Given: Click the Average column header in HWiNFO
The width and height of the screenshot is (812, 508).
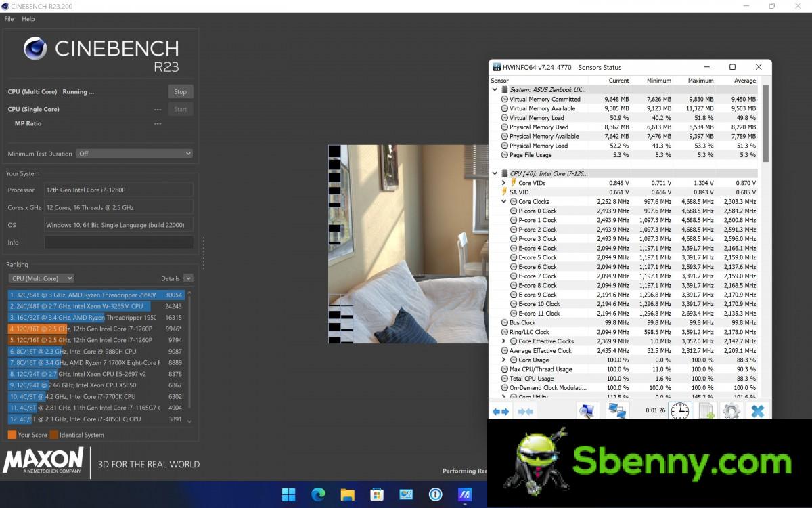Looking at the screenshot, I should [x=744, y=81].
